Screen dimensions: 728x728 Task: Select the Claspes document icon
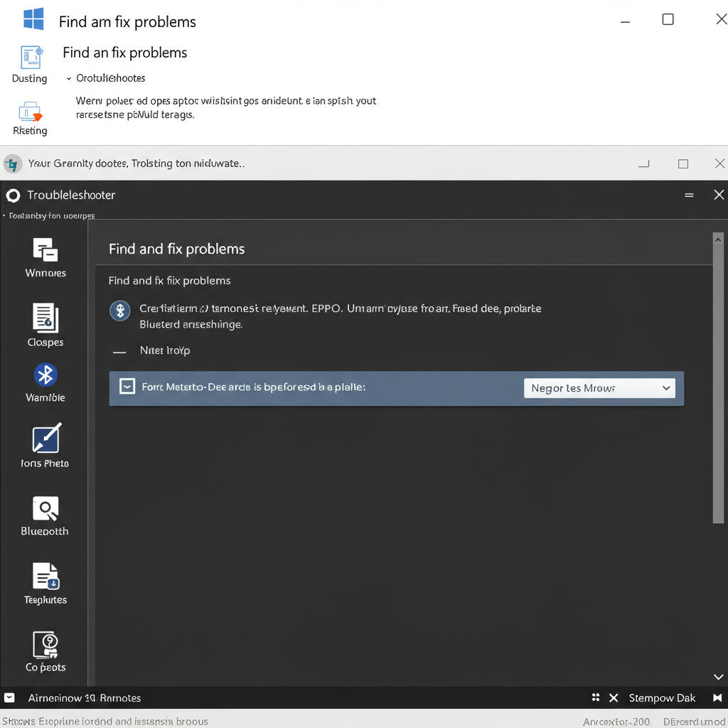(x=45, y=318)
